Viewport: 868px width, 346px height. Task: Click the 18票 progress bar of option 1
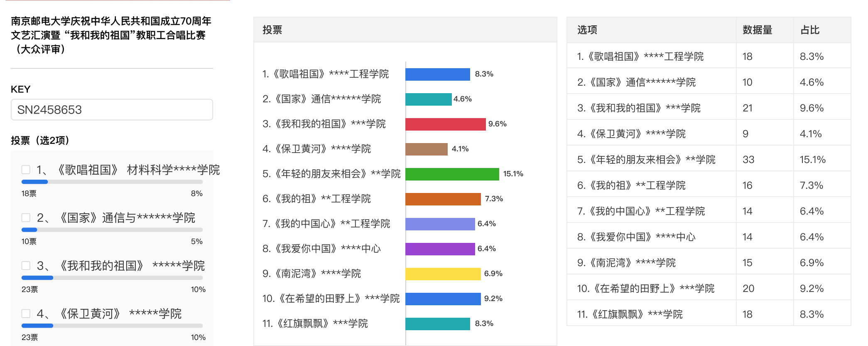(x=112, y=182)
